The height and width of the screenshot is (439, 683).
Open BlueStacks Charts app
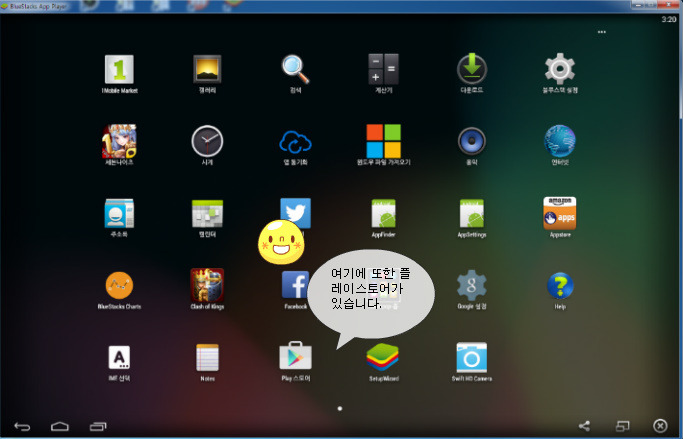click(119, 285)
